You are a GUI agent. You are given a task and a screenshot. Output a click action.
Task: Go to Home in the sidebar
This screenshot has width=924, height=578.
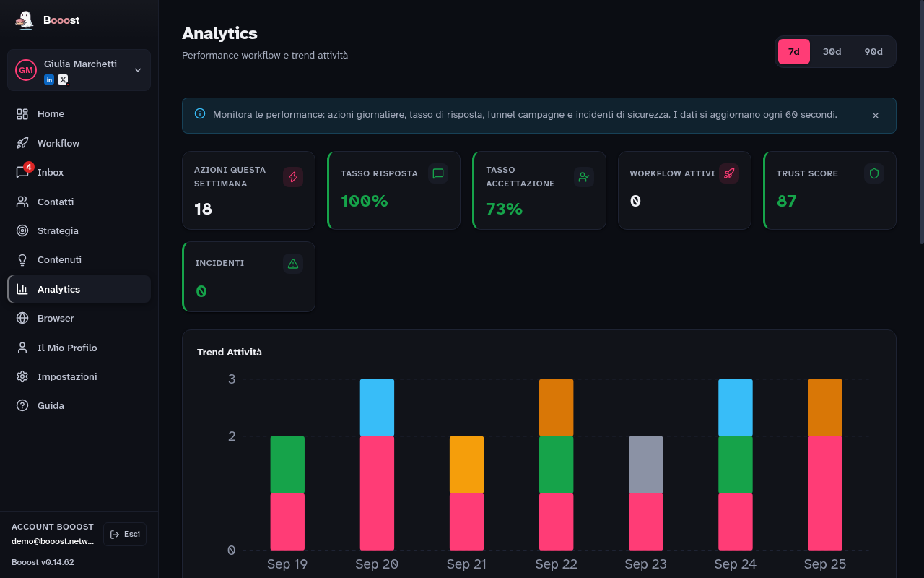(79, 114)
